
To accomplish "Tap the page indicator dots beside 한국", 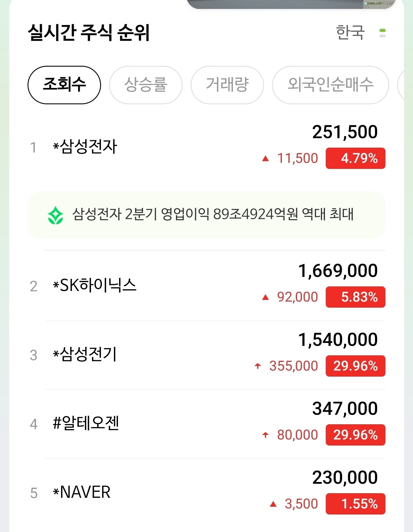I will pyautogui.click(x=382, y=33).
